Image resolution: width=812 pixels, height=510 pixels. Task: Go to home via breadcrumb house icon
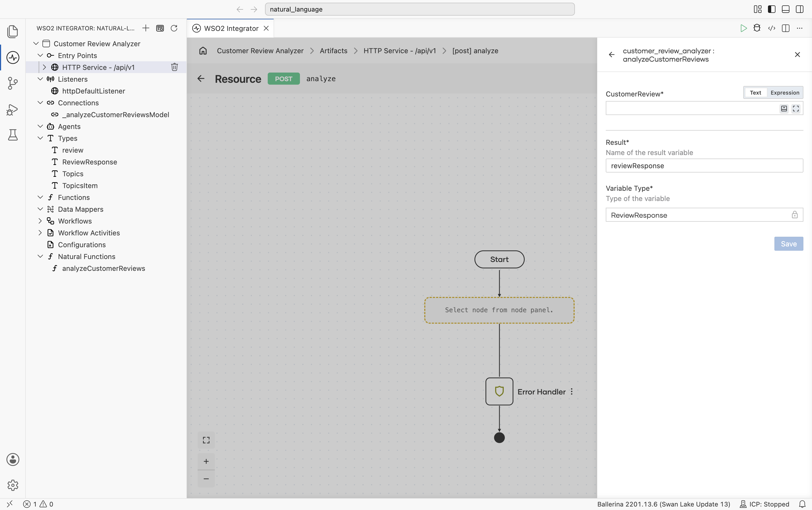202,51
